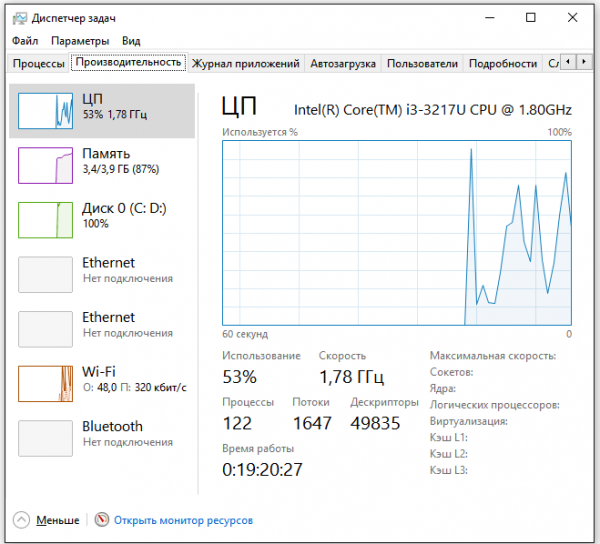Collapse view with the Меньше arrow icon

tap(21, 520)
